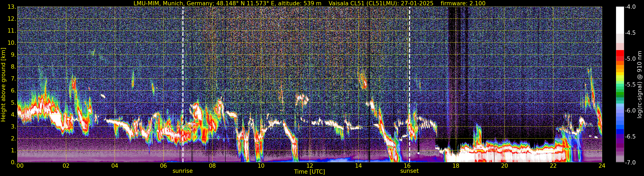Click the "log(rc-signal) @ 910 nm" colorbar label
Viewport: 644px width, 176px height.
click(x=640, y=85)
